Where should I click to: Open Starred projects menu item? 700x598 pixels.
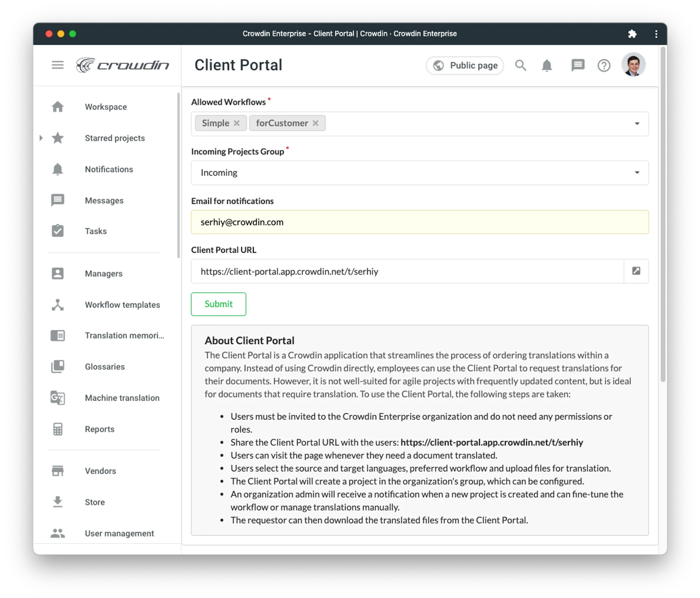115,138
